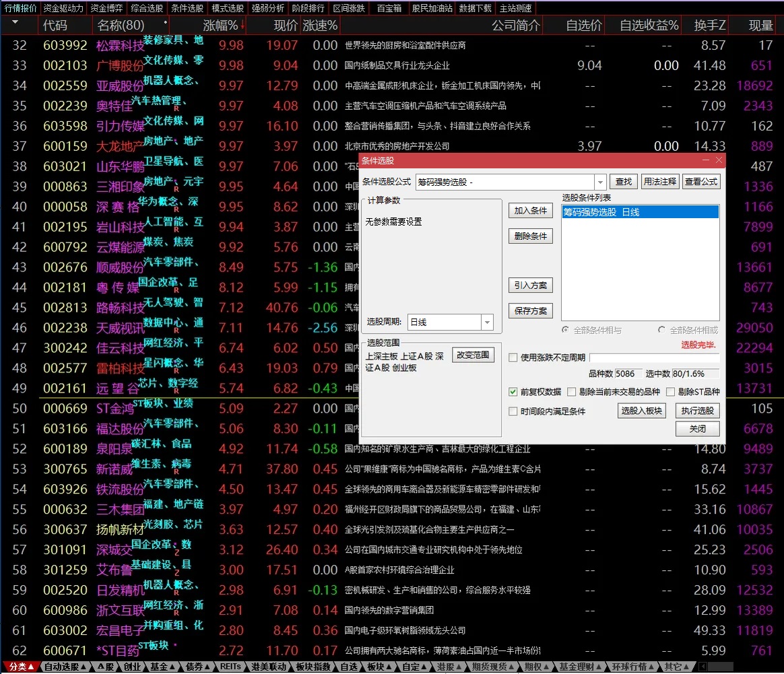This screenshot has width=784, height=674.
Task: Sort by 涨幅% column header
Action: (223, 26)
